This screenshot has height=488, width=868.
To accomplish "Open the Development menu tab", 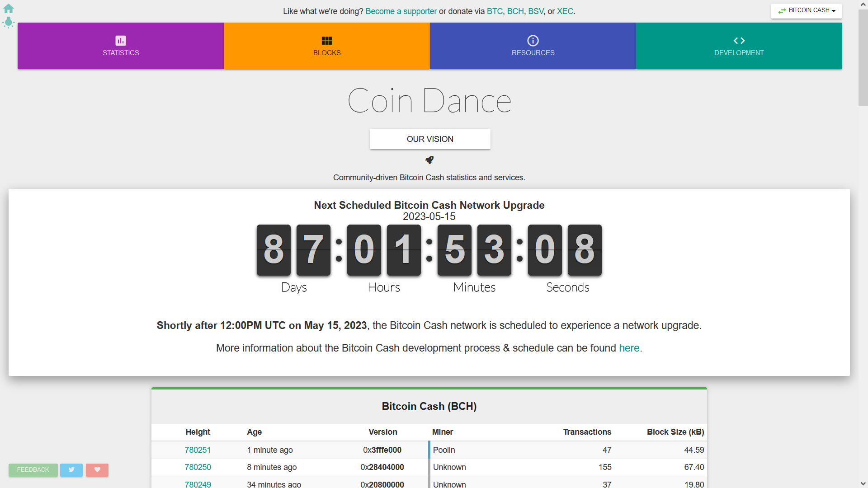I will (x=739, y=46).
